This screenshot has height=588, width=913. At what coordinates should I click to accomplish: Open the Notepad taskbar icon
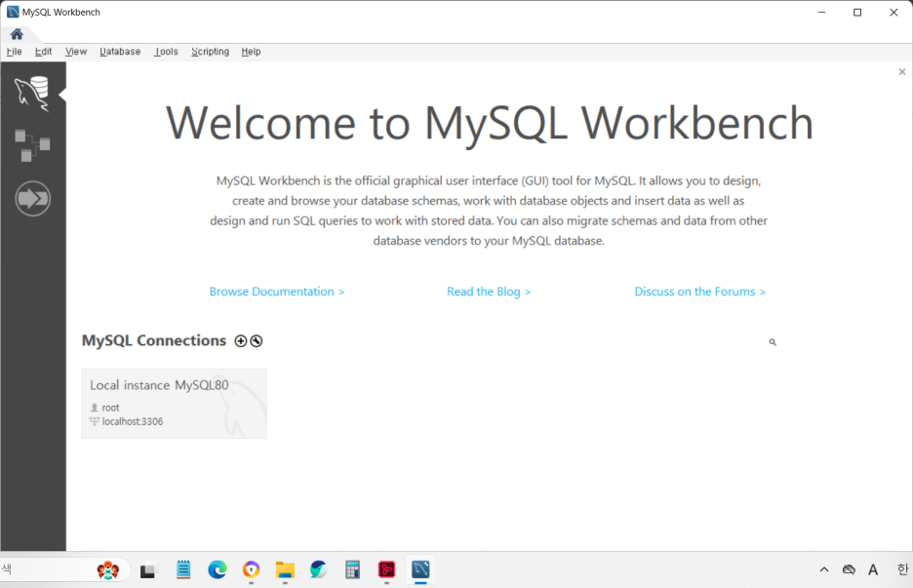pos(183,569)
